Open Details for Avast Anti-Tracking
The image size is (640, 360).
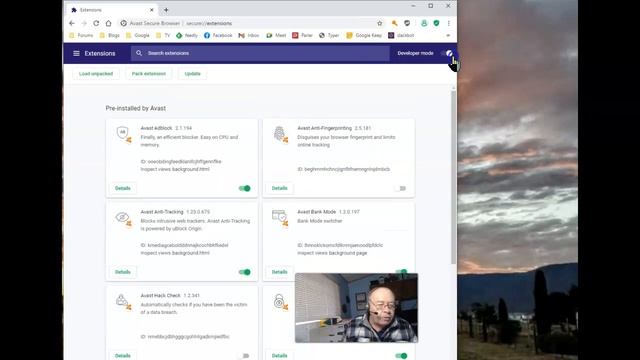tap(123, 272)
